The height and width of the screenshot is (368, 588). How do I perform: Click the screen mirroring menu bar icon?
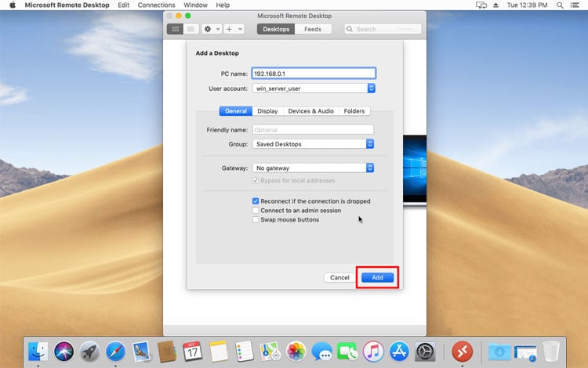tap(481, 5)
